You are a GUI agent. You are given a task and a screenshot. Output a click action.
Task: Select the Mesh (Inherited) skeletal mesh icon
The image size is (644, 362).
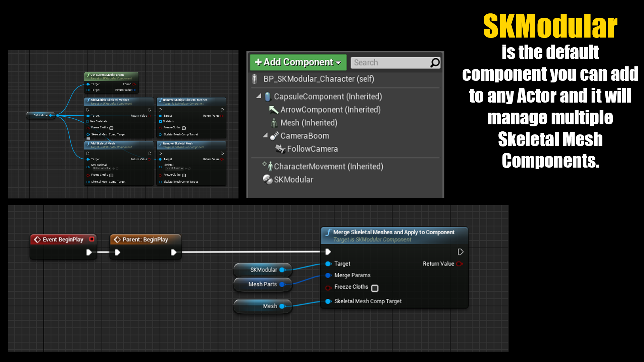click(274, 123)
